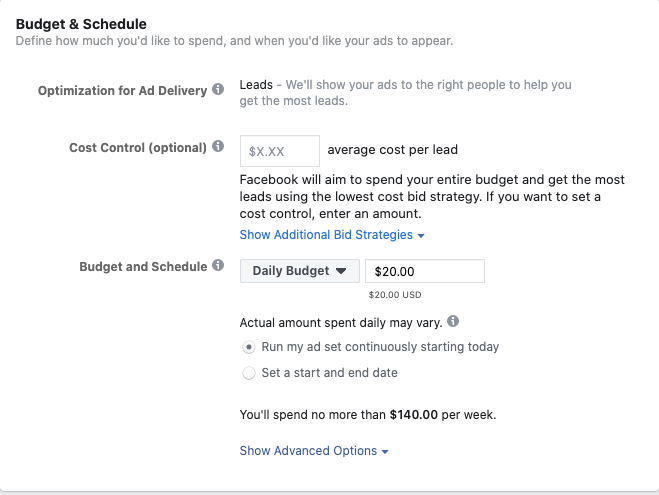Choose Set a start and end date radio
Viewport: 659px width, 495px height.
(249, 373)
